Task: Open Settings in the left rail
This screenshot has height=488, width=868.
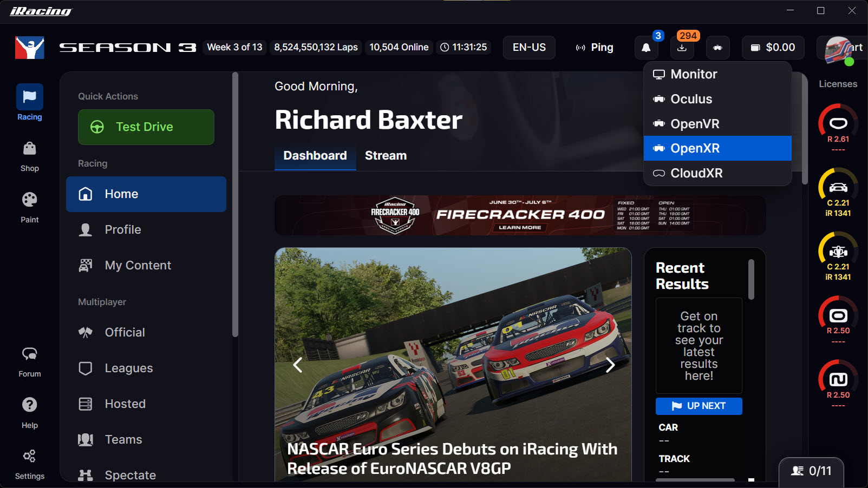Action: pyautogui.click(x=29, y=464)
